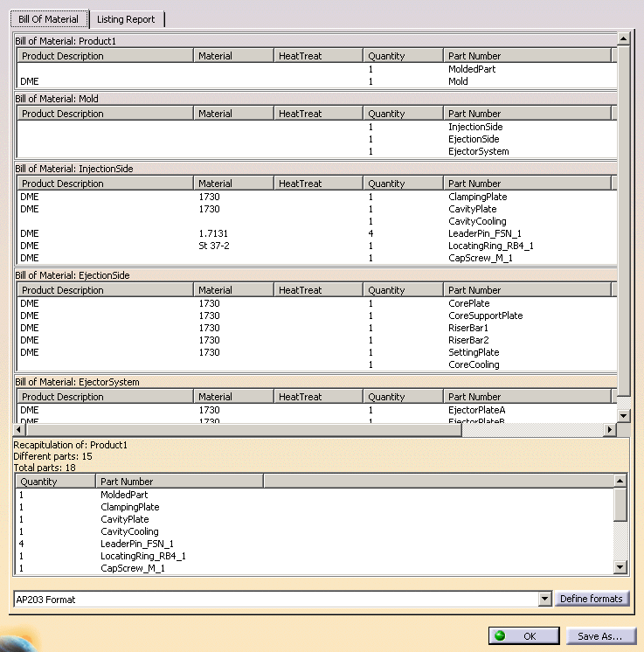Select the EjectorPlateA row
The width and height of the screenshot is (644, 652).
coord(317,410)
